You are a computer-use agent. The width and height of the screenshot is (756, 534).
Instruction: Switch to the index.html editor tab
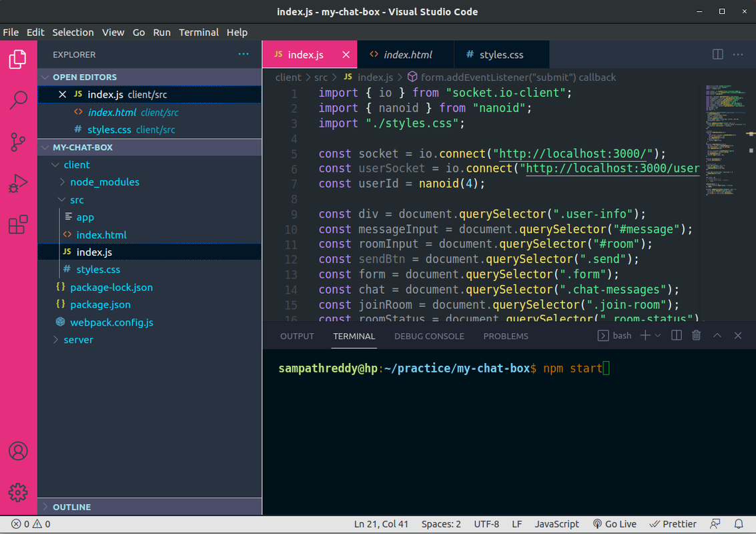(x=405, y=55)
